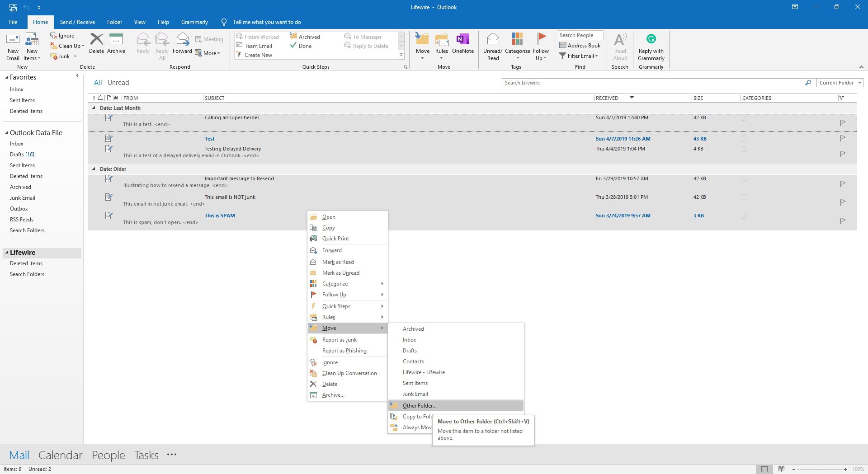Screen dimensions: 868x474
Task: Open the Current Folder search scope dropdown
Action: click(x=840, y=83)
